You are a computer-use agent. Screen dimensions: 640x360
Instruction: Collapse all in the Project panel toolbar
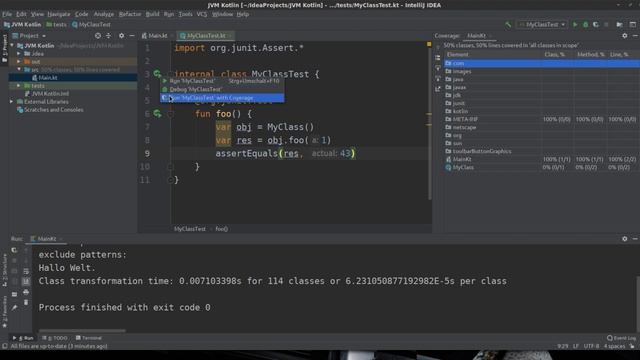click(109, 36)
